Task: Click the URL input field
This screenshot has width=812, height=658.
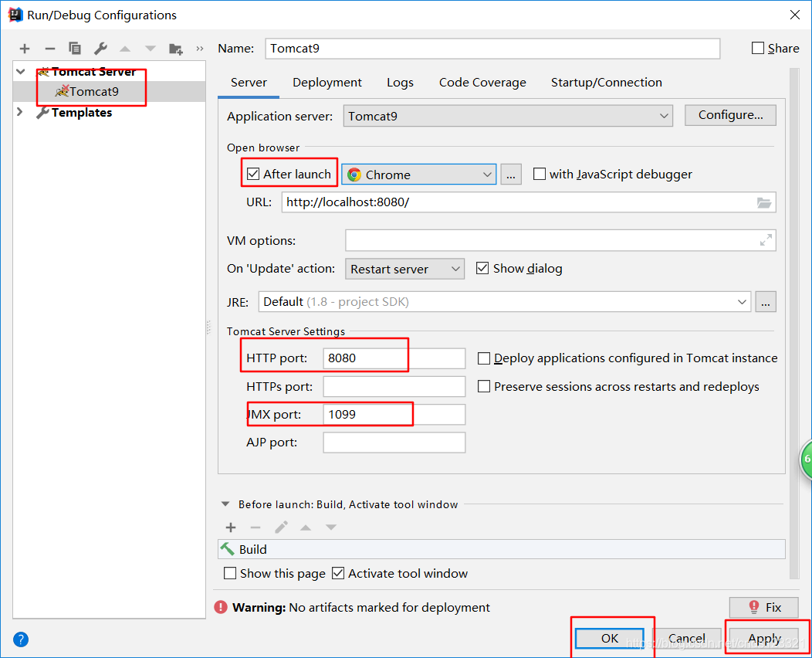Action: 528,202
